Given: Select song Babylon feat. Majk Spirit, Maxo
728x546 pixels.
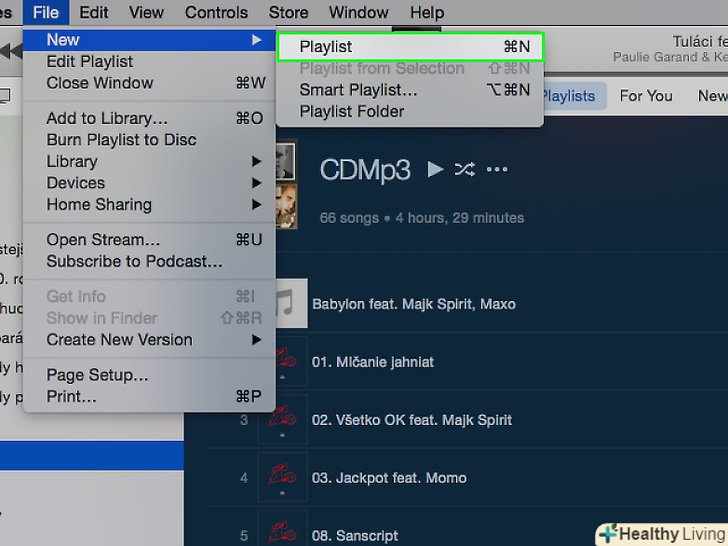Looking at the screenshot, I should [x=414, y=304].
